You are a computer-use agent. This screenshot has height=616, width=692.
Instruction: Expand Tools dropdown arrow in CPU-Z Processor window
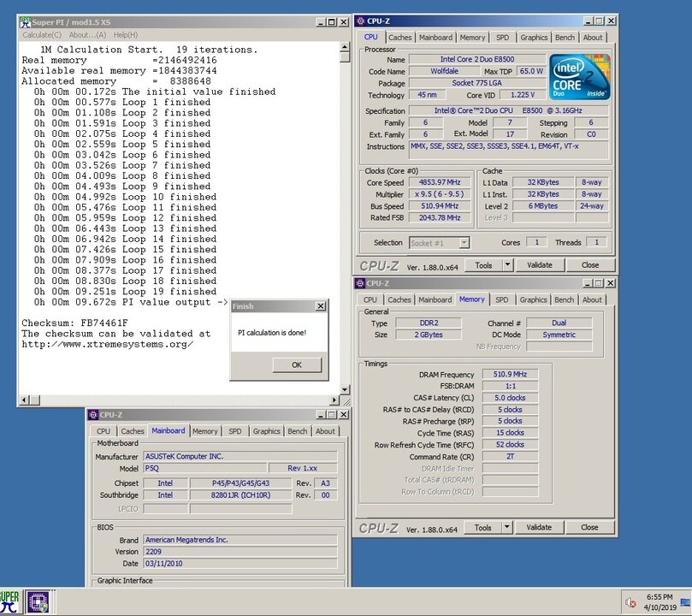(507, 265)
